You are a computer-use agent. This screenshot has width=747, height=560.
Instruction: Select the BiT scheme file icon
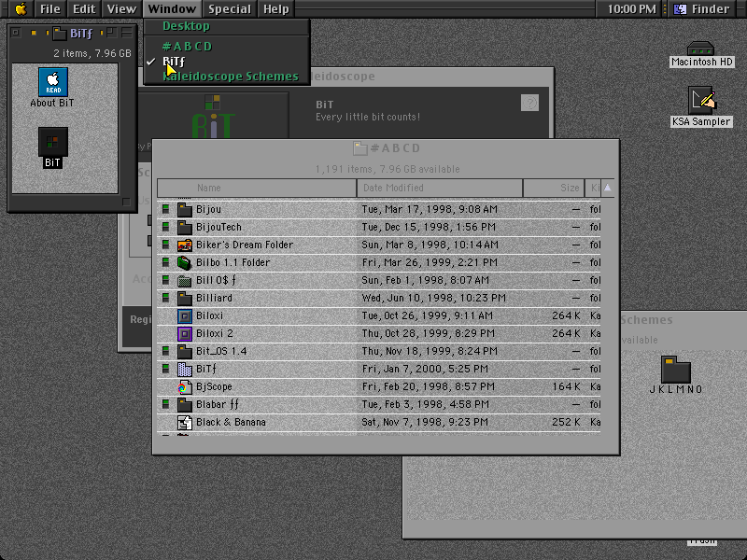pyautogui.click(x=53, y=142)
